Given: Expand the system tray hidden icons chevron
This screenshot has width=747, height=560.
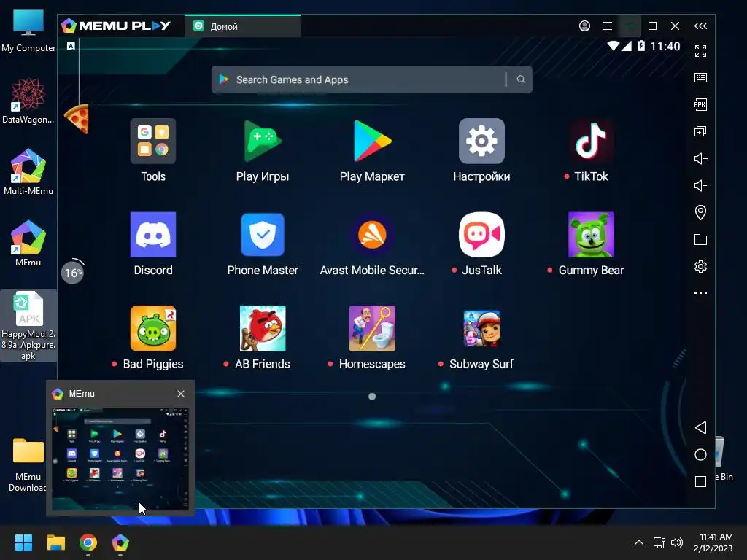Looking at the screenshot, I should 639,542.
